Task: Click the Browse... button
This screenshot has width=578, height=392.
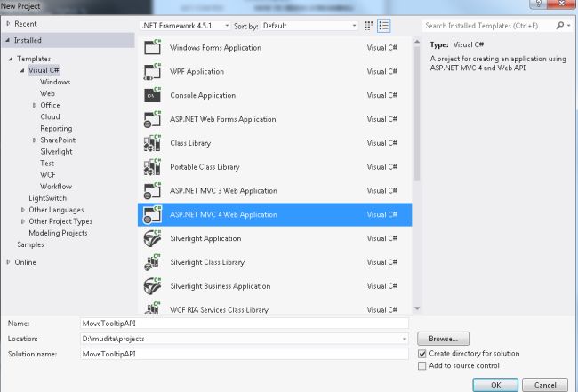Action: (x=443, y=339)
